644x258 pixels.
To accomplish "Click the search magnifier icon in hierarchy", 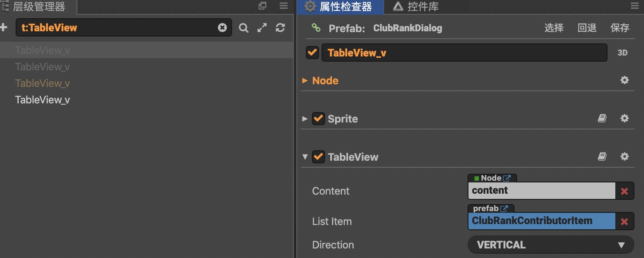I will (x=244, y=28).
